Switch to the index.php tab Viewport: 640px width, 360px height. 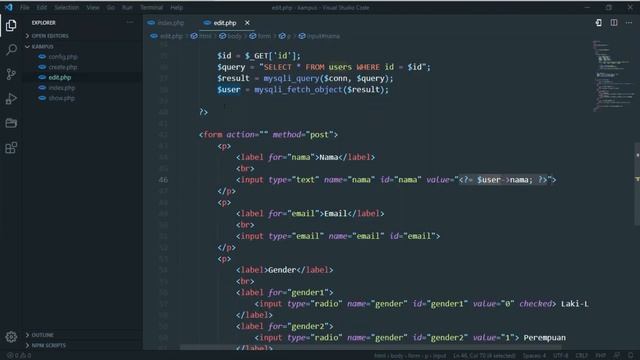point(166,23)
